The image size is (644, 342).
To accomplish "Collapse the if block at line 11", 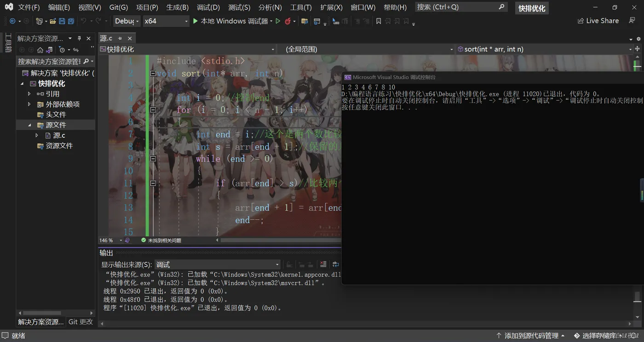I will (153, 183).
